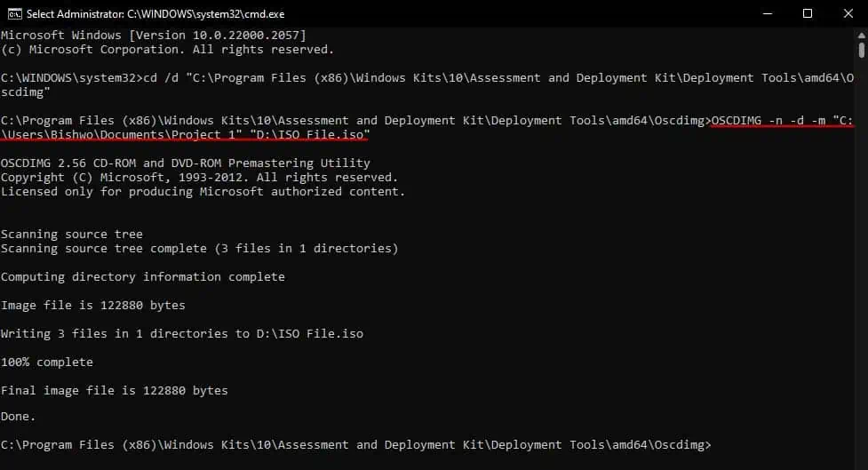
Task: Click the cmd.exe icon in title bar
Action: [12, 13]
